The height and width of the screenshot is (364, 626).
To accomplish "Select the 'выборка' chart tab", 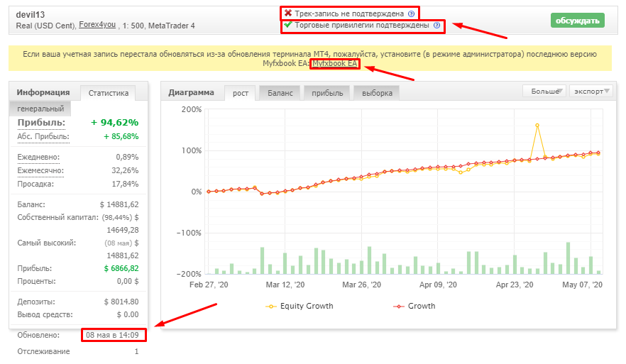I will coord(377,93).
